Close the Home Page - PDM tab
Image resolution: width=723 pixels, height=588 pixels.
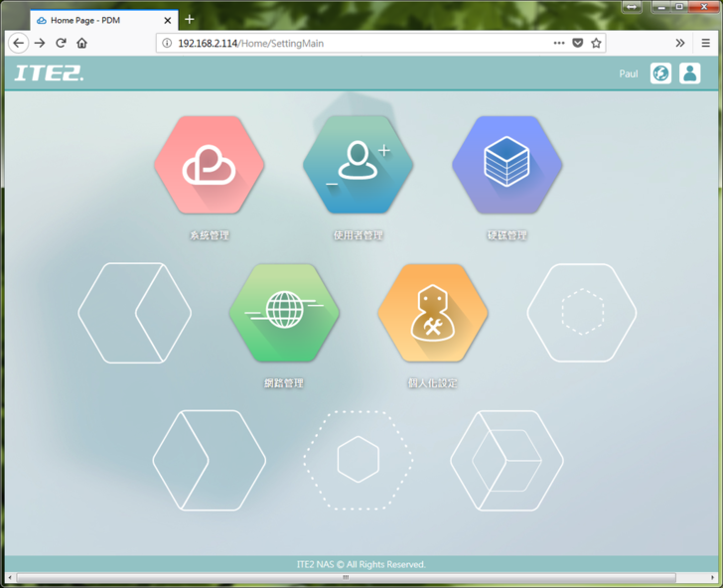point(168,20)
